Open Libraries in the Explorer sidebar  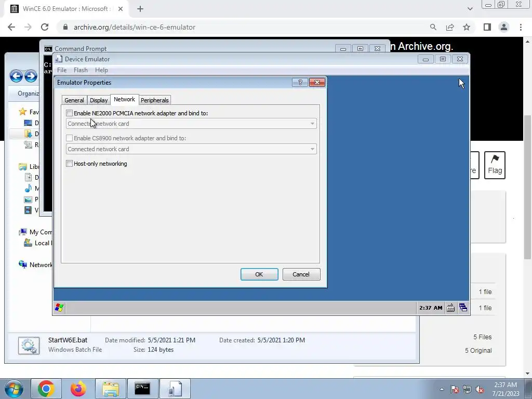coord(34,167)
